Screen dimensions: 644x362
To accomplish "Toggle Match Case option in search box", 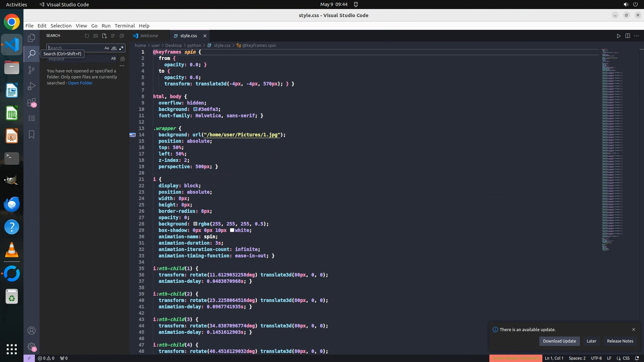I will point(107,48).
